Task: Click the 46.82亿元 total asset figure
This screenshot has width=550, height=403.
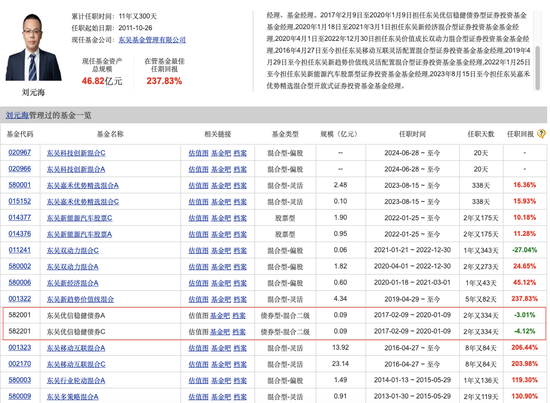Action: [x=102, y=81]
